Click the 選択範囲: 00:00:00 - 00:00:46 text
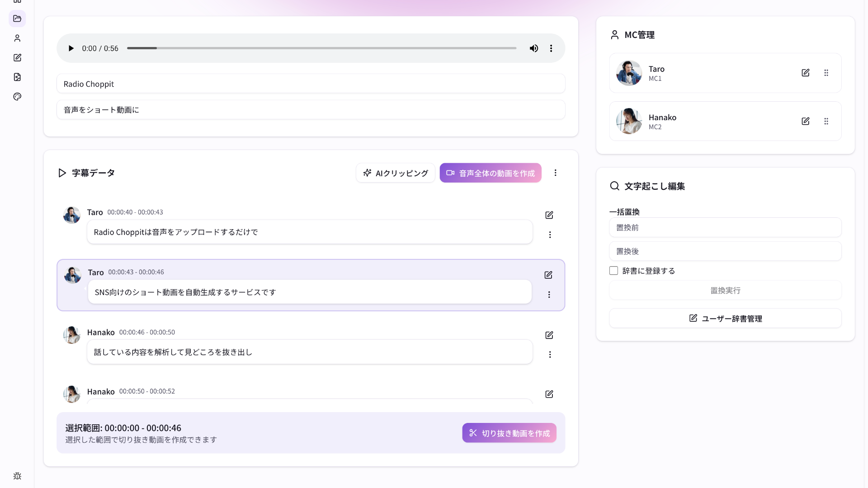 [x=123, y=428]
